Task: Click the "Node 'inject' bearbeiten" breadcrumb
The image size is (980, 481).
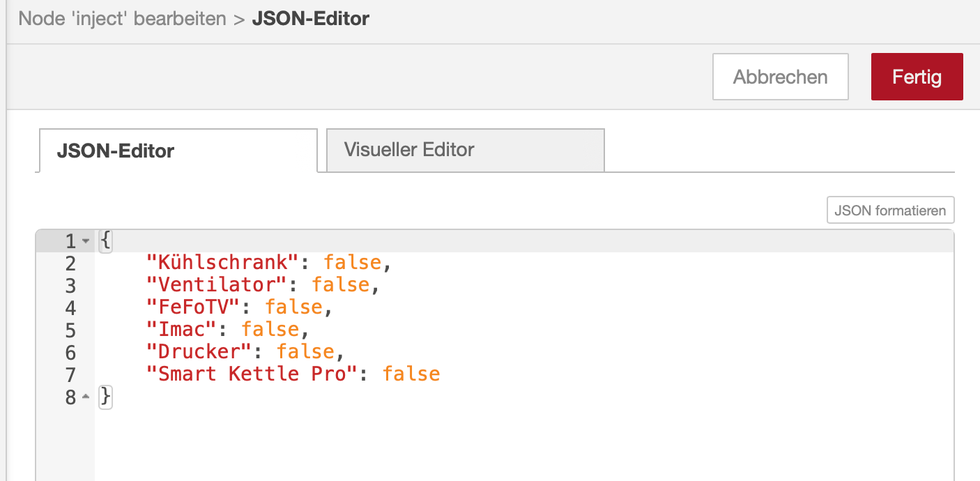Action: pos(123,18)
